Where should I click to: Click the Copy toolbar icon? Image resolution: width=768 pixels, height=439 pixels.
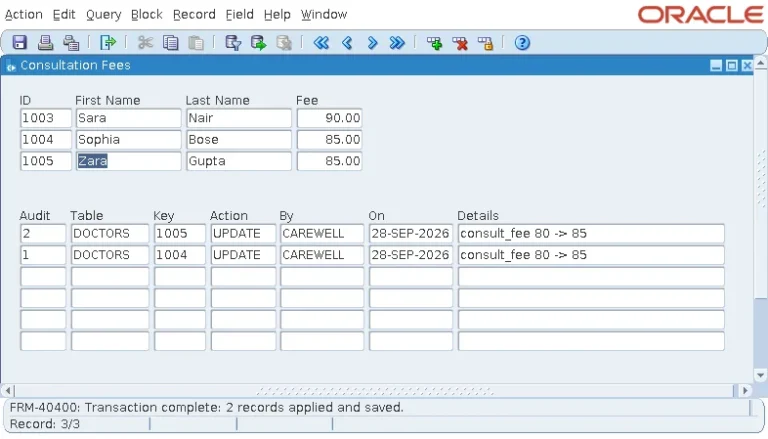click(x=170, y=43)
